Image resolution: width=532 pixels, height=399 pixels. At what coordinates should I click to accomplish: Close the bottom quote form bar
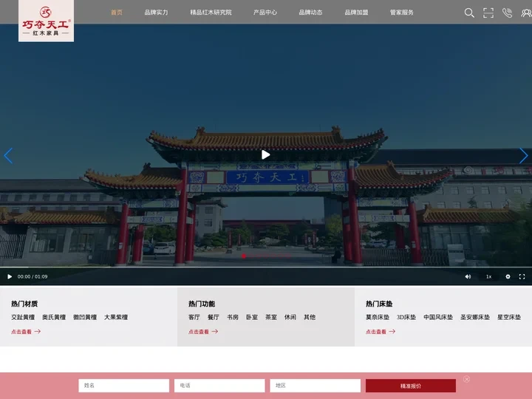(466, 379)
